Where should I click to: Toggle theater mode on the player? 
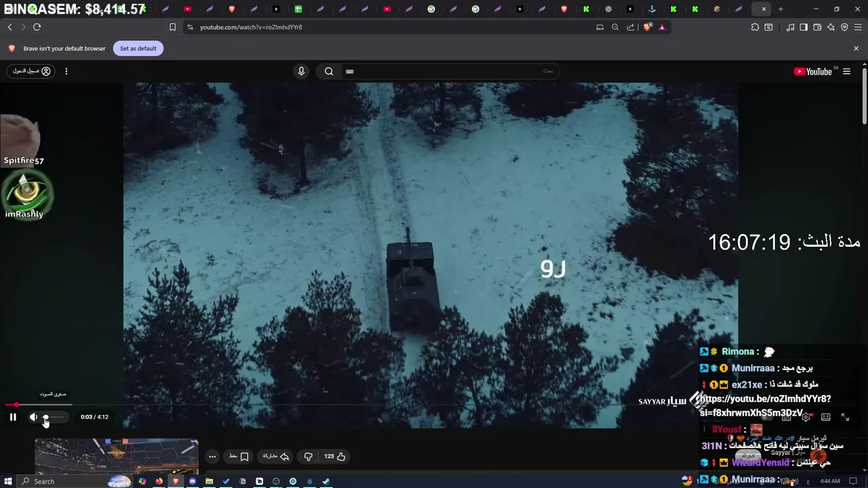tap(825, 417)
